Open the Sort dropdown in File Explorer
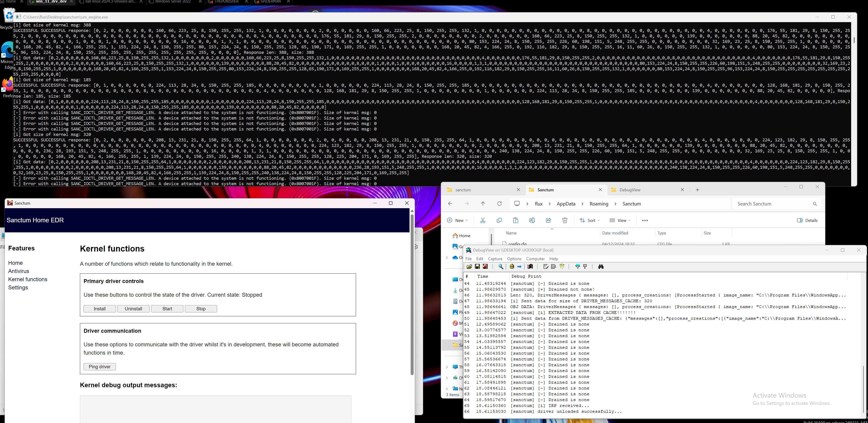The height and width of the screenshot is (423, 868). pyautogui.click(x=590, y=220)
